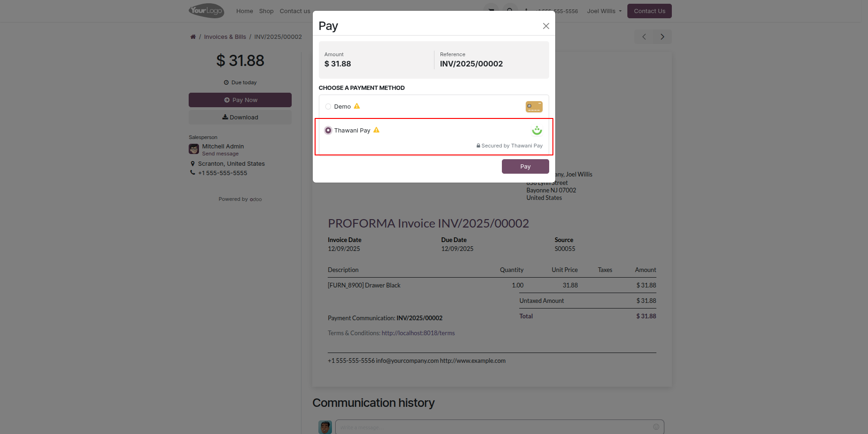This screenshot has width=868, height=434.
Task: Click the Thawani Pay warning triangle icon
Action: coord(376,130)
